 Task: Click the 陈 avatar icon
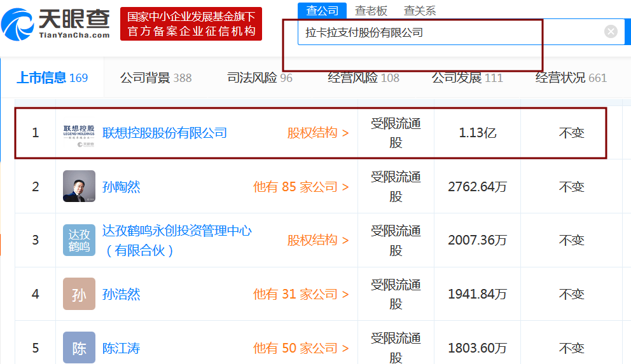[x=79, y=347]
